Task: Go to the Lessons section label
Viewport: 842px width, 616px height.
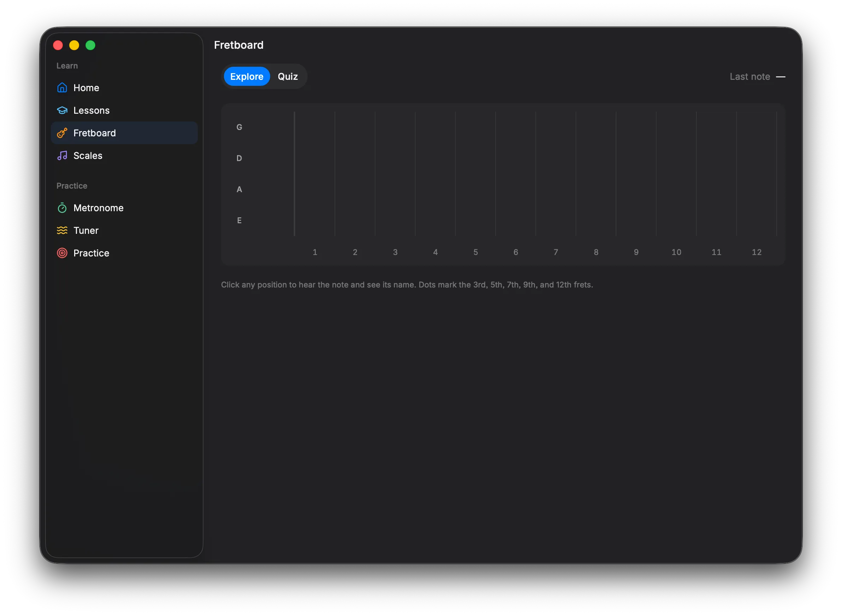Action: click(x=92, y=111)
